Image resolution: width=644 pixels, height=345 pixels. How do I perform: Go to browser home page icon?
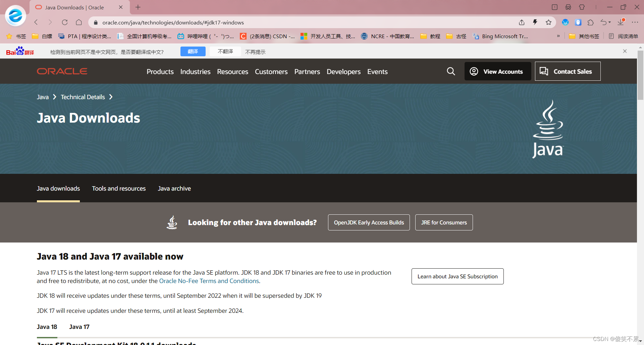point(79,22)
